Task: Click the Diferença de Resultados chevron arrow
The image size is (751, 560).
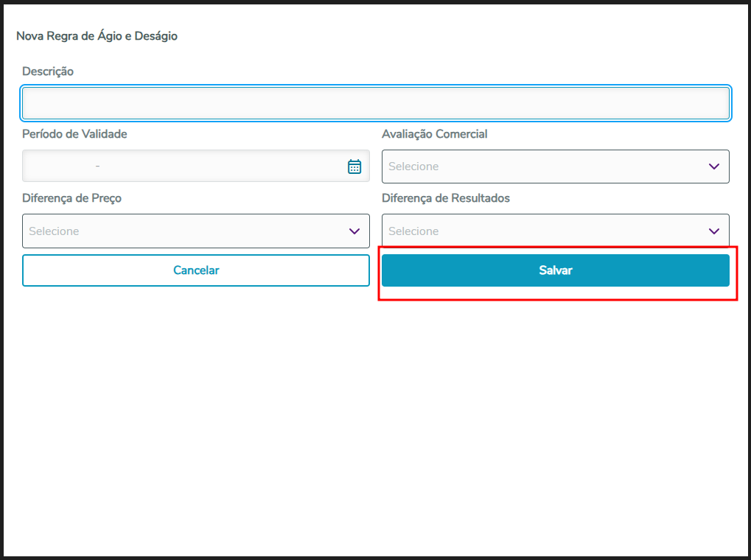Action: (x=714, y=231)
